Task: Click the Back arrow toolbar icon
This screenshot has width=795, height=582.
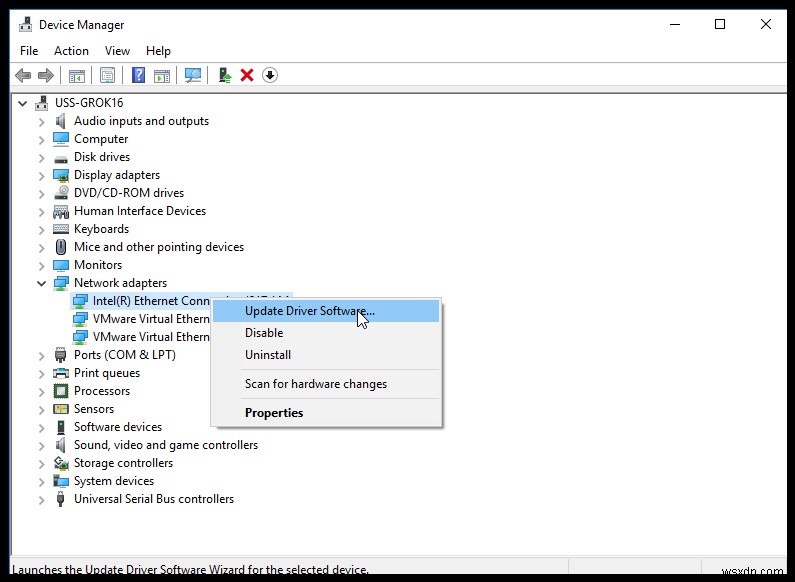Action: coord(23,76)
